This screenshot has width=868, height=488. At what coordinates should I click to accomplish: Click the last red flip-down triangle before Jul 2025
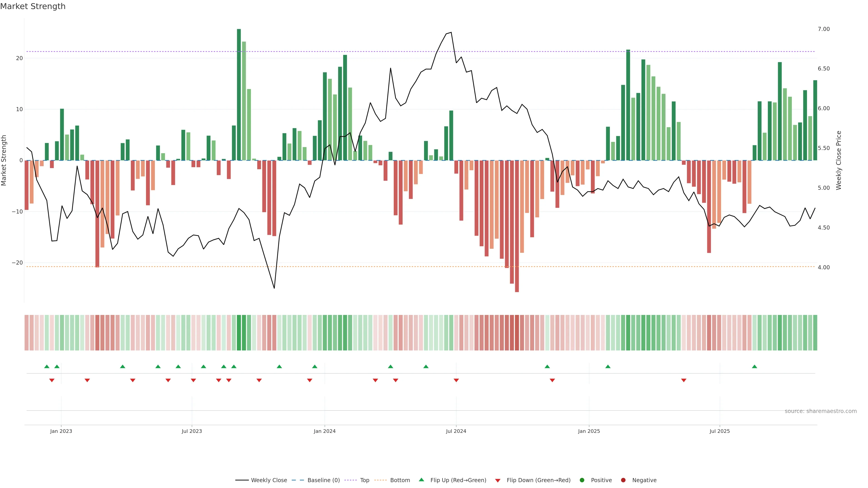tap(684, 380)
